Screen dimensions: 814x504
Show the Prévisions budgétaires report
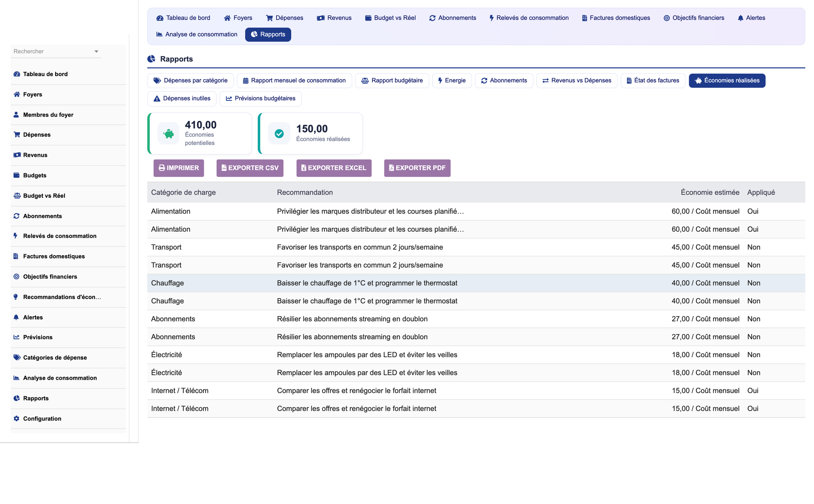[x=261, y=99]
